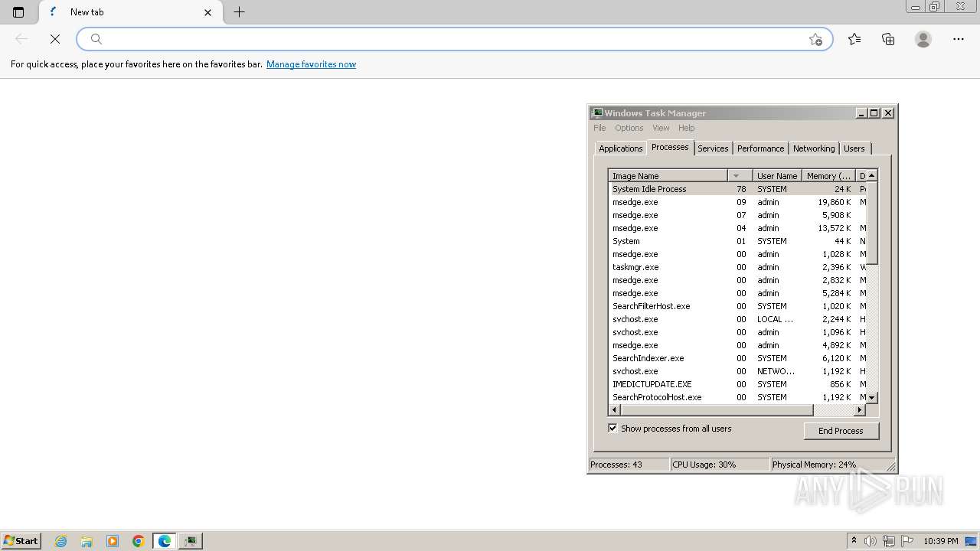
Task: Open Task Manager Help menu
Action: [x=687, y=128]
